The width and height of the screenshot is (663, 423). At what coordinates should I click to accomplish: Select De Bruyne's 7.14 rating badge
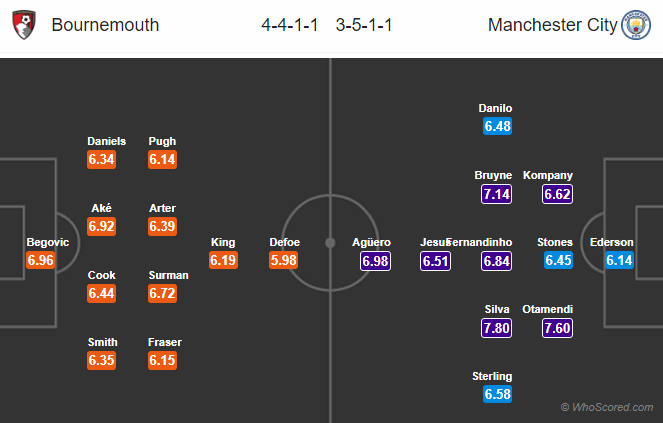[x=496, y=194]
